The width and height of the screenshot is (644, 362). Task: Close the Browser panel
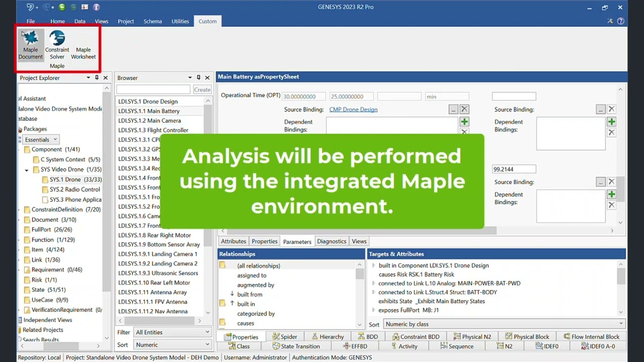click(x=208, y=77)
